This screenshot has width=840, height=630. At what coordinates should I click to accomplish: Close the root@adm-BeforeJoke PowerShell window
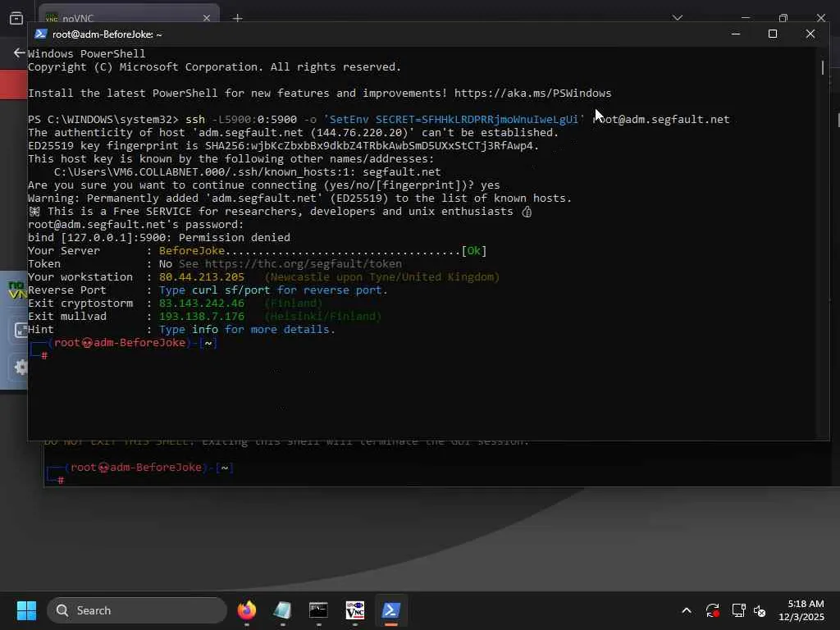click(x=810, y=34)
